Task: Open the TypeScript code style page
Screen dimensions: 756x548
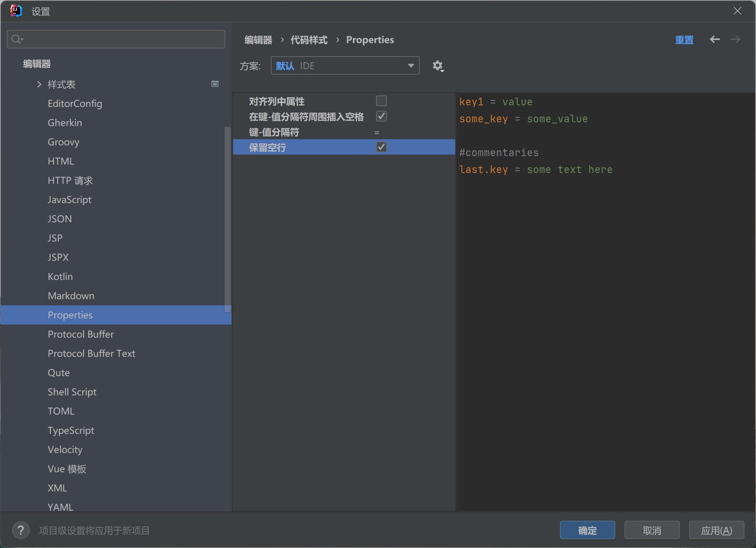Action: [x=71, y=430]
